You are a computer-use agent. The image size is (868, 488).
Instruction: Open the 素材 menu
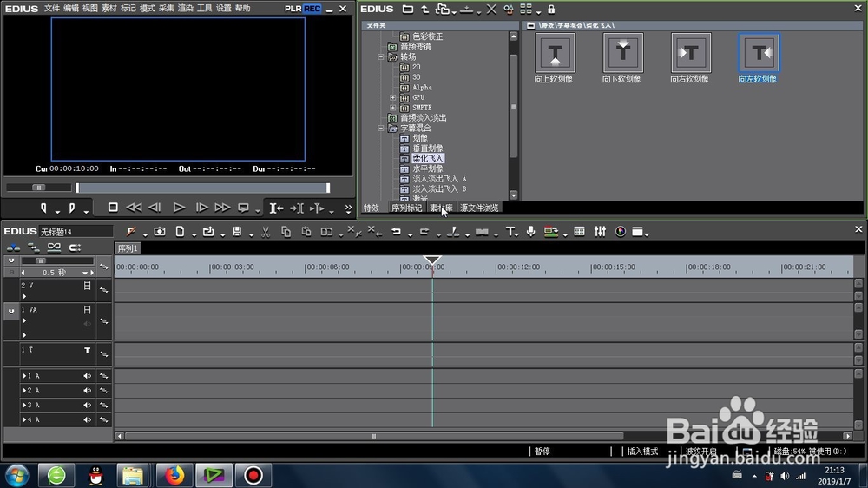coord(109,9)
